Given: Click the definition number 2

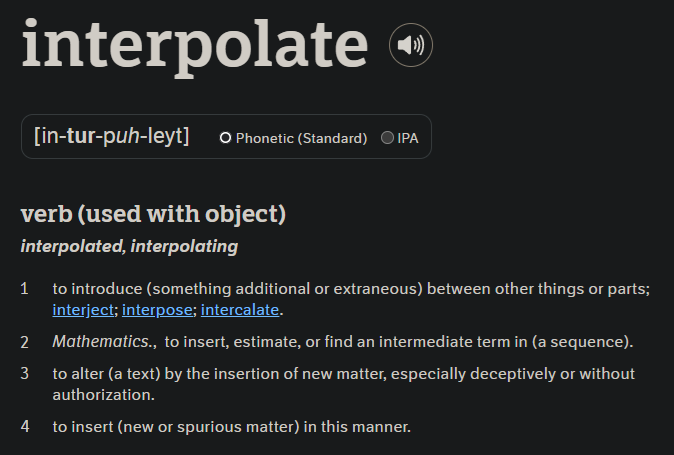Looking at the screenshot, I should tap(24, 342).
